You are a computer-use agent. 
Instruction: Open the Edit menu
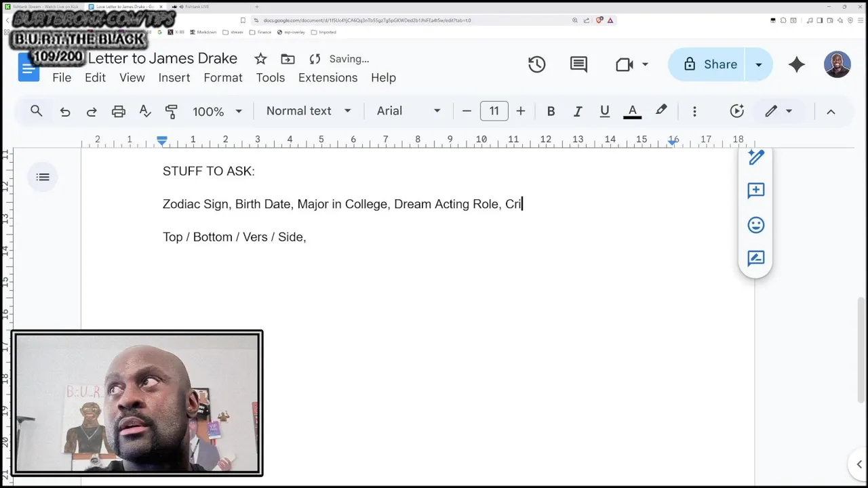pyautogui.click(x=95, y=77)
